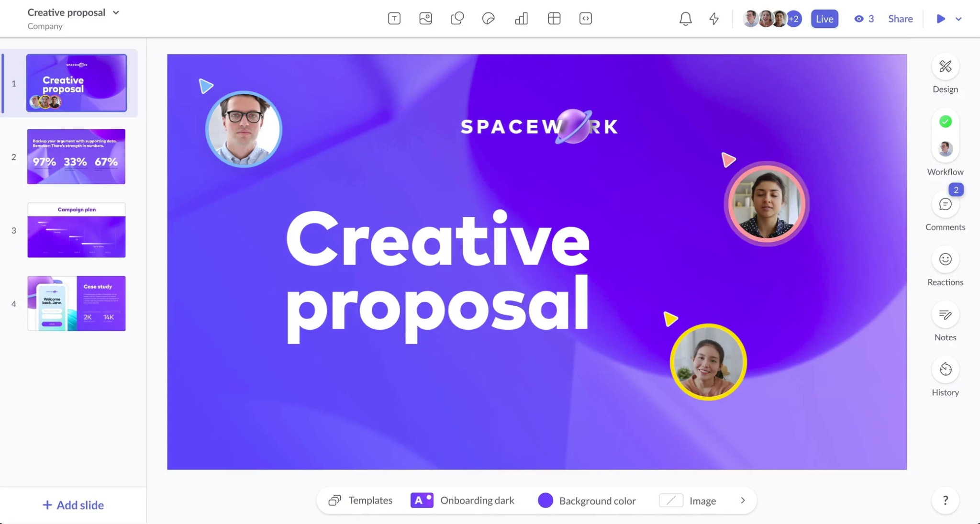The height and width of the screenshot is (524, 980).
Task: Click the Table icon in toolbar
Action: (x=554, y=19)
